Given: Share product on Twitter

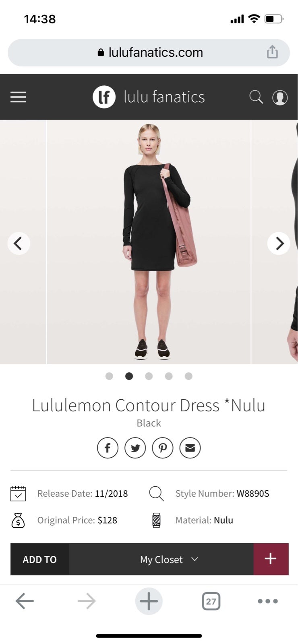Looking at the screenshot, I should point(135,448).
